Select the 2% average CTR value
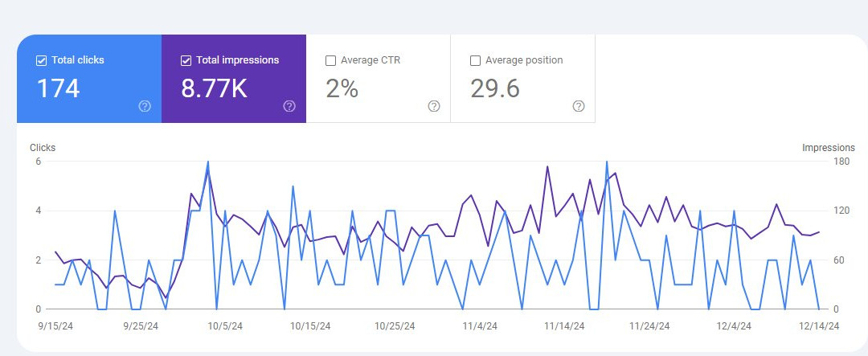Viewport: 868px width, 356px height. coord(342,88)
